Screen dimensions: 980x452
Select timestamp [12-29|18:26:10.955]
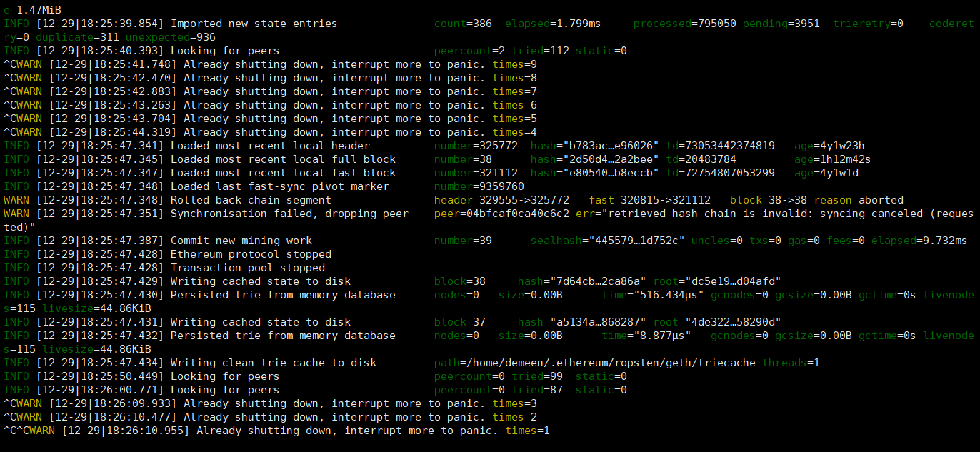126,431
